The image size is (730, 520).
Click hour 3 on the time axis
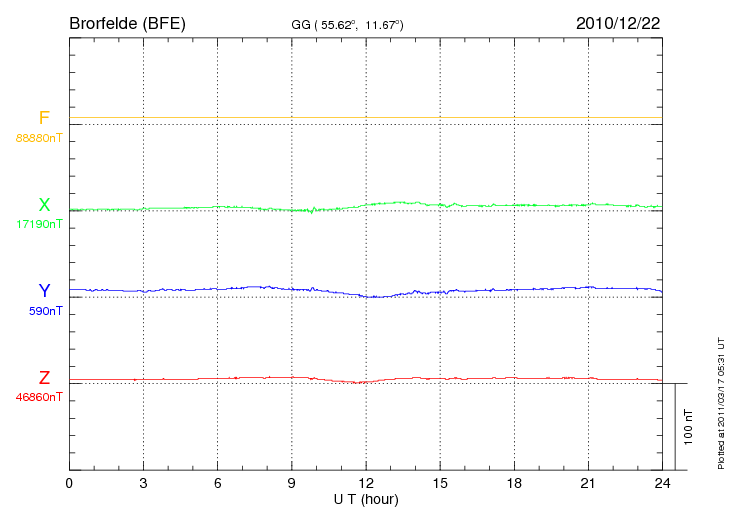point(143,483)
